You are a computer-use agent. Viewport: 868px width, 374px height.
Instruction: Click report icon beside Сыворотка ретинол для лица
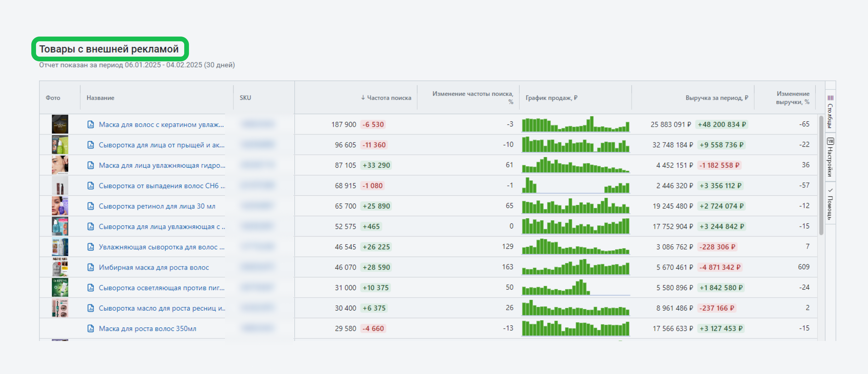pyautogui.click(x=90, y=206)
